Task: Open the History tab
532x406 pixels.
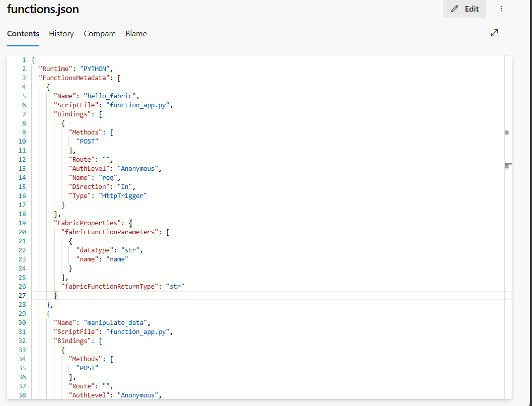Action: point(61,34)
